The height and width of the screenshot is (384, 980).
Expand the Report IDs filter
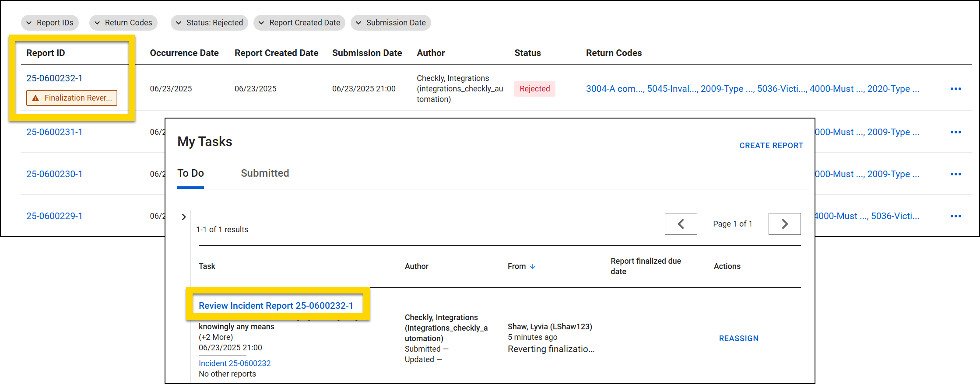coord(50,23)
